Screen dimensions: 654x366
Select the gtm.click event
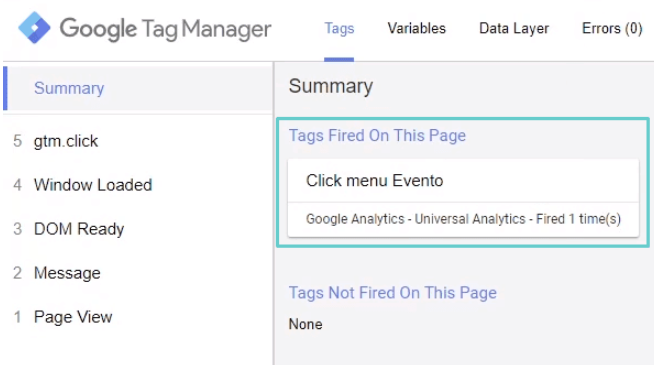tap(138, 141)
